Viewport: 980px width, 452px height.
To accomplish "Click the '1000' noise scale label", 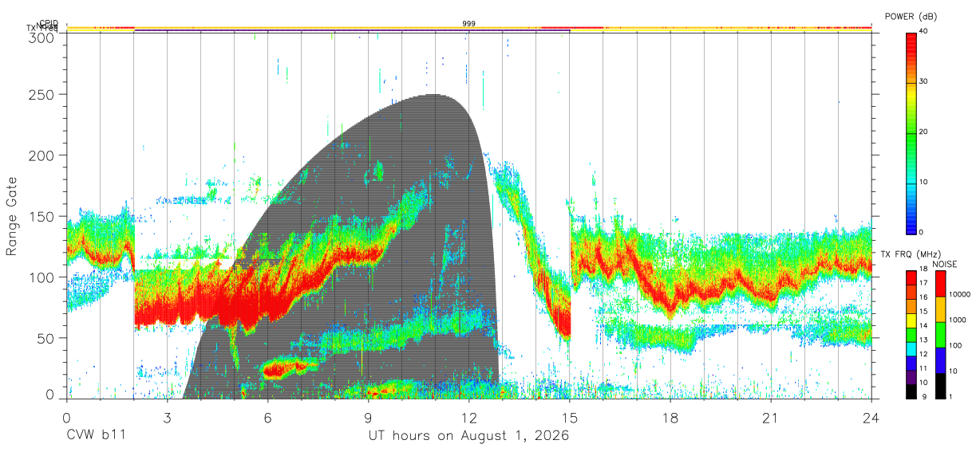I will (958, 320).
